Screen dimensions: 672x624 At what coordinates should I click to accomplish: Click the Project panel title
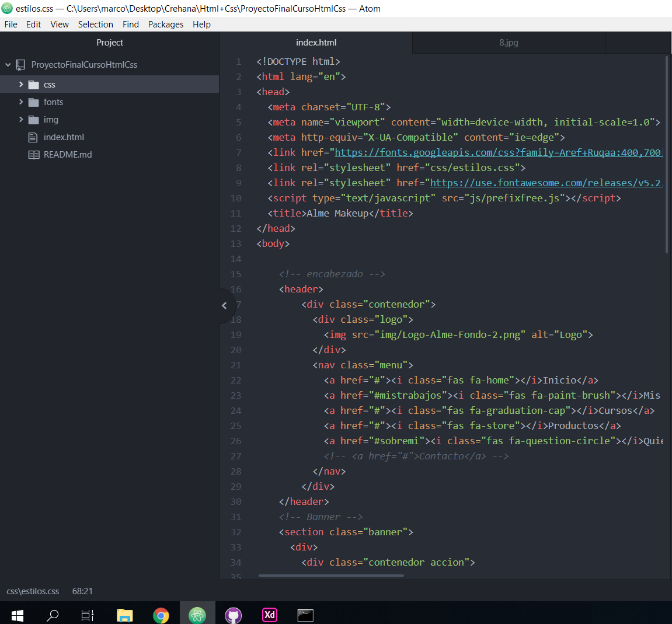point(110,43)
